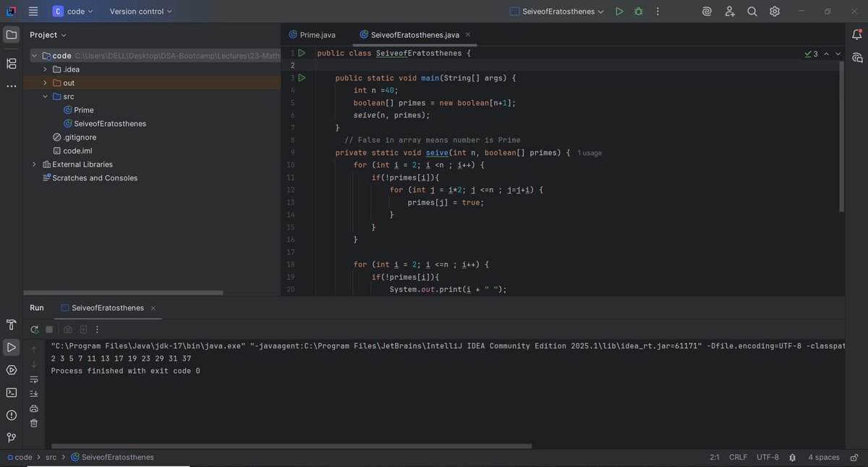This screenshot has width=868, height=467.
Task: Start debugging with the green bug icon
Action: pos(638,12)
